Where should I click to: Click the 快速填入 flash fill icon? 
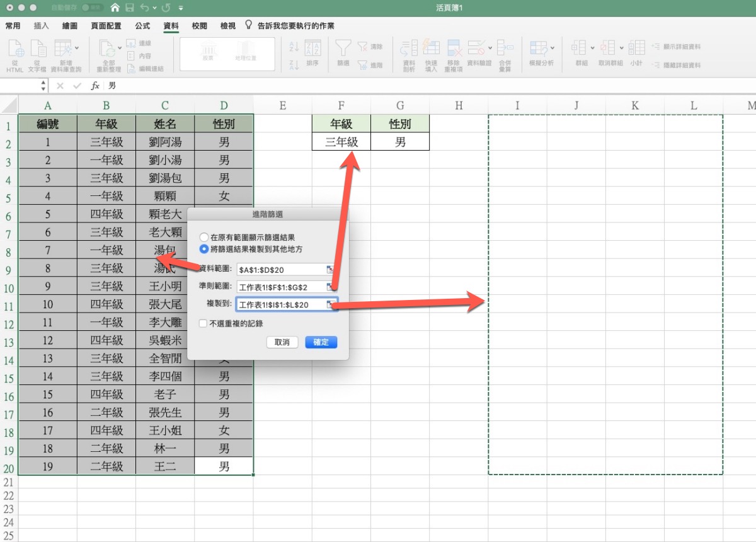(431, 49)
